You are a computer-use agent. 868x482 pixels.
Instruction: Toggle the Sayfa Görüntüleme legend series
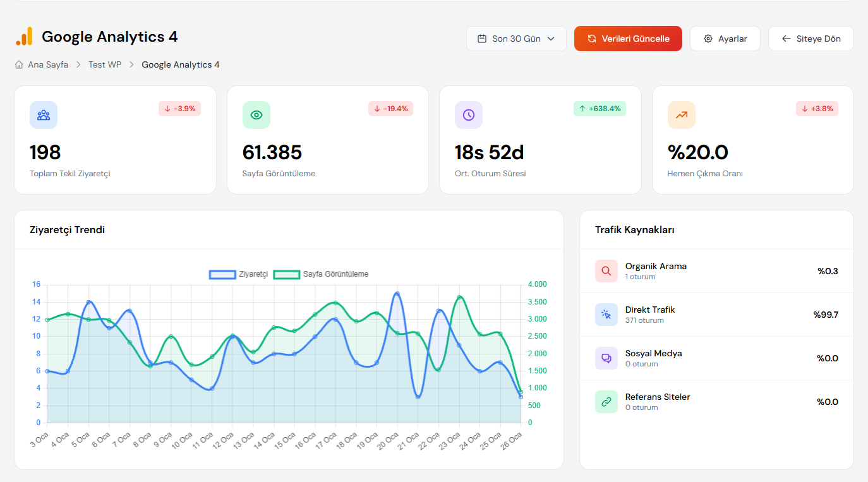(x=321, y=274)
